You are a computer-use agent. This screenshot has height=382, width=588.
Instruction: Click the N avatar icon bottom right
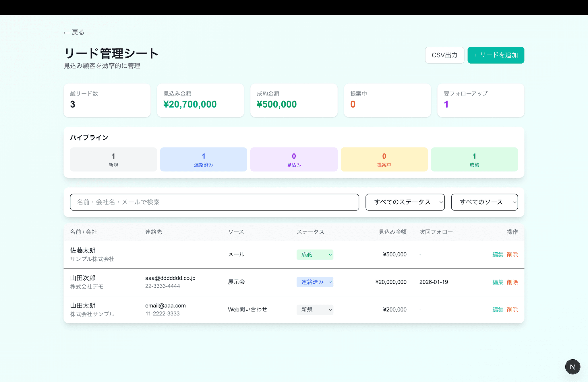(572, 367)
